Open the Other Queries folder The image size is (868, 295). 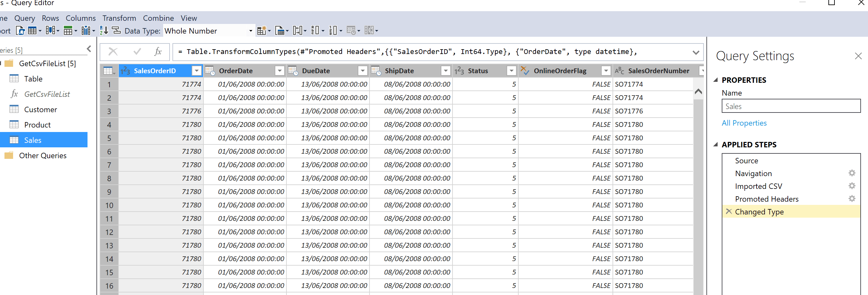coord(42,155)
